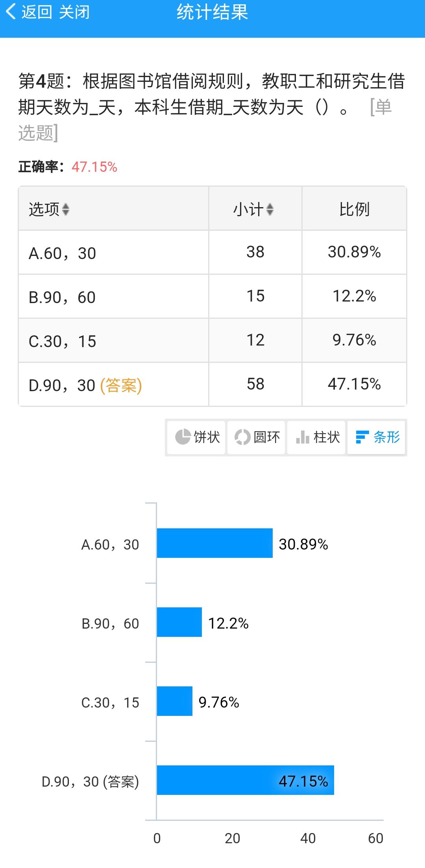Viewport: 425px width, 868px height.
Task: Click the donut ring icon
Action: 242,437
